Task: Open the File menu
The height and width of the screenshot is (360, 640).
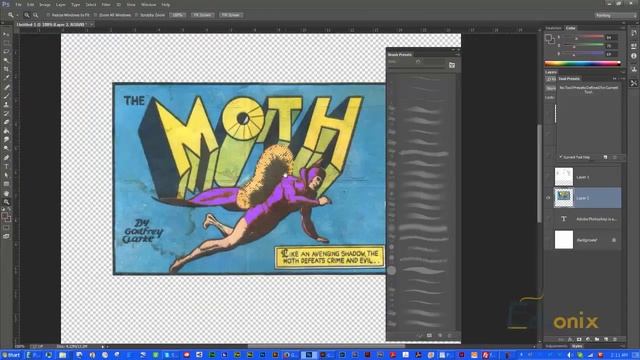Action: click(x=18, y=4)
